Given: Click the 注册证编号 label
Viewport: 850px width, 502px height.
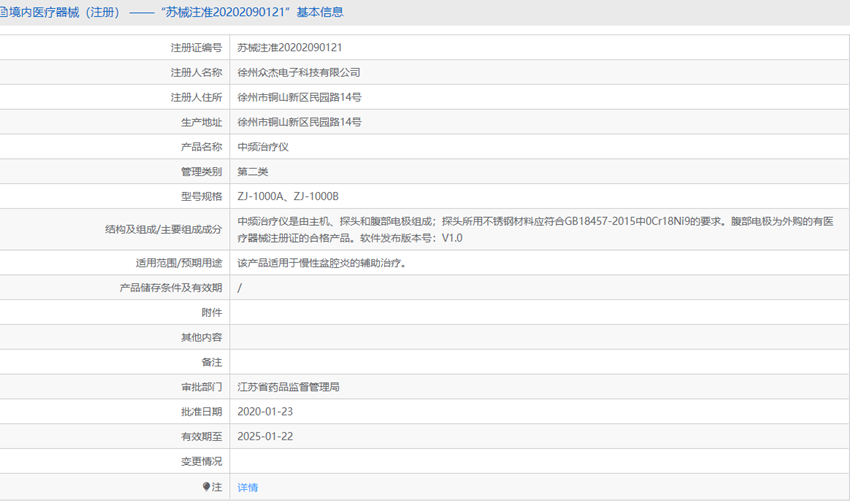Looking at the screenshot, I should coord(196,48).
